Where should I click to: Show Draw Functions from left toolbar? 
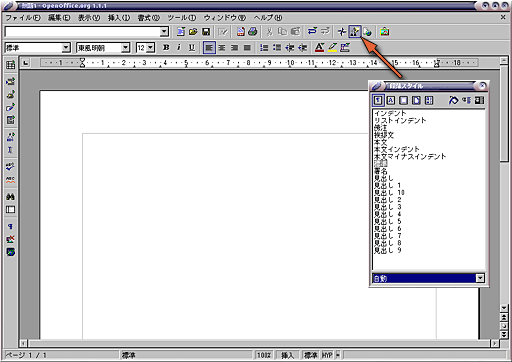coord(10,107)
